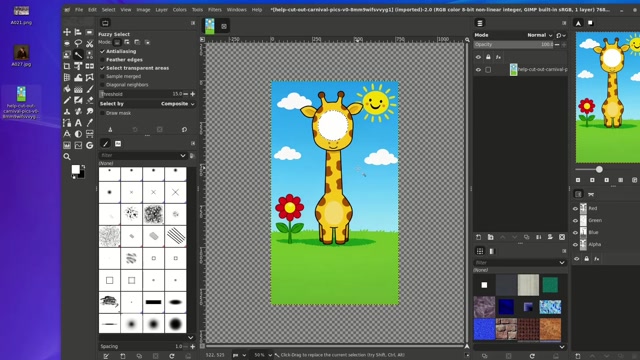The width and height of the screenshot is (640, 360).
Task: Open the px unit dropdown in status bar
Action: [240, 355]
